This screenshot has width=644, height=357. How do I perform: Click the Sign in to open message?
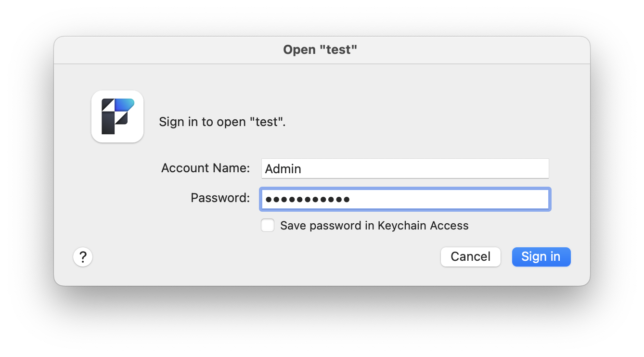[222, 122]
